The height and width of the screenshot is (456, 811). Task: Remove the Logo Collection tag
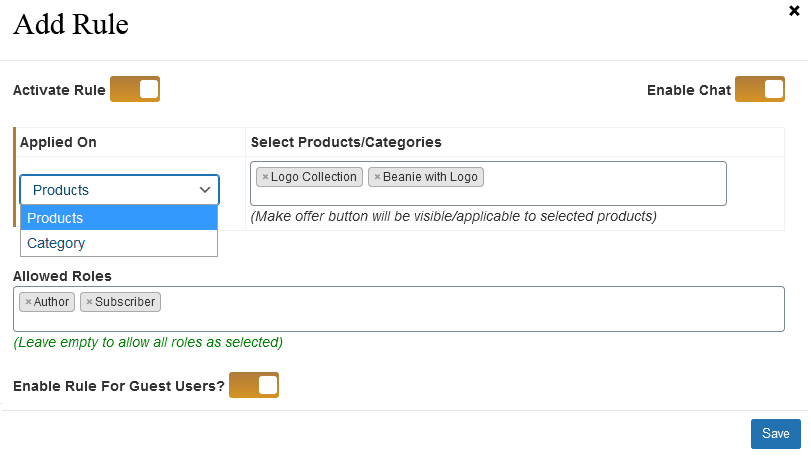coord(265,177)
